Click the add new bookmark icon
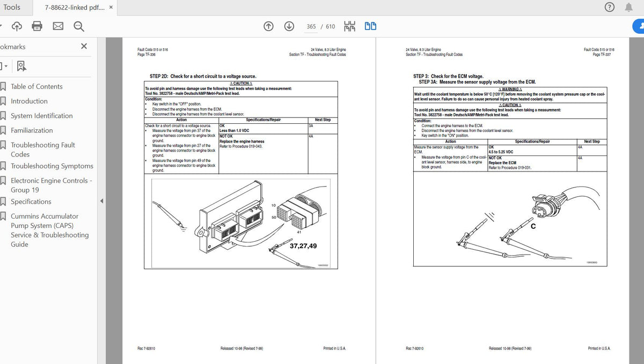This screenshot has width=644, height=364. pyautogui.click(x=21, y=66)
